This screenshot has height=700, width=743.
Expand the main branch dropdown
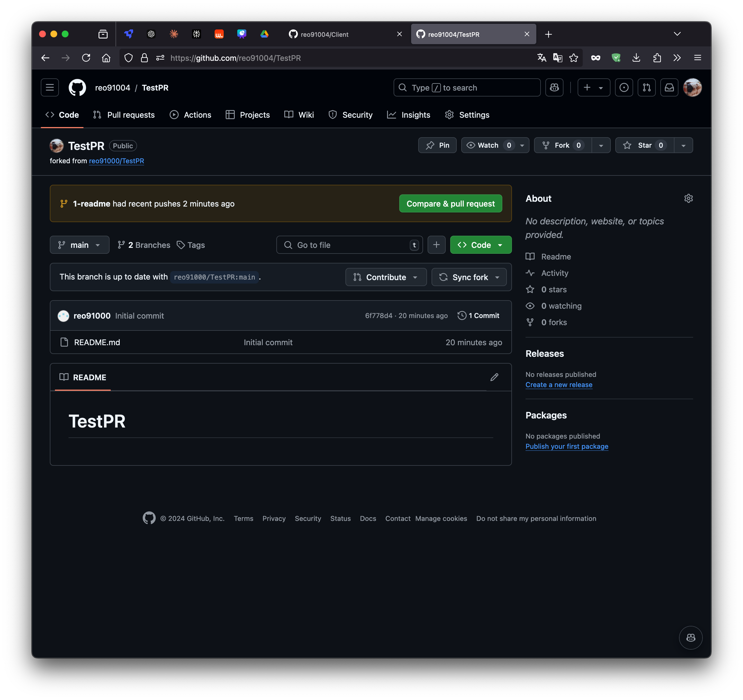point(79,245)
